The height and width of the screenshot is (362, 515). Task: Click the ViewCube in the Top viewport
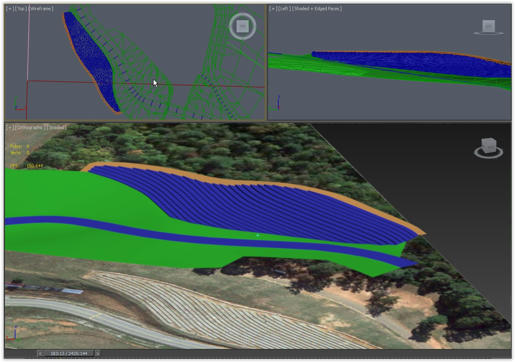point(243,26)
